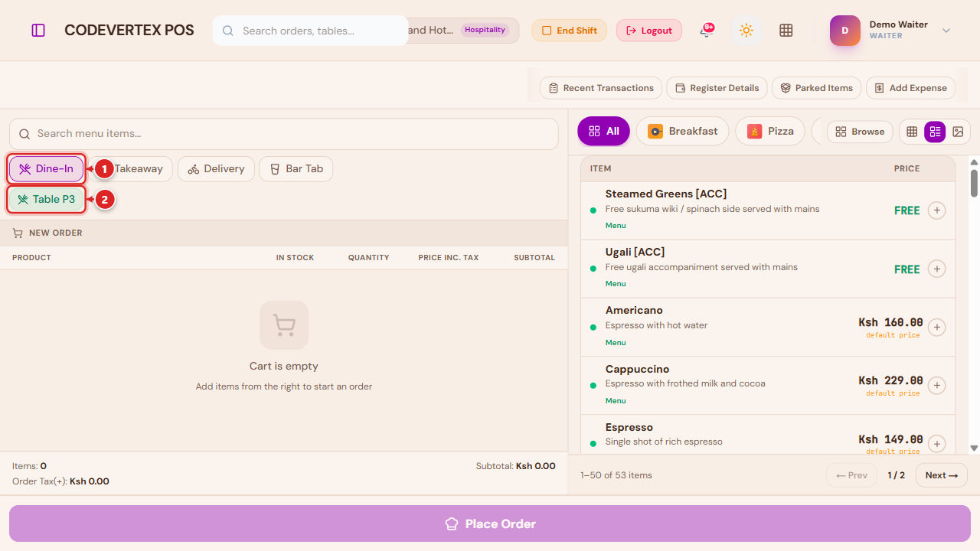The width and height of the screenshot is (980, 551).
Task: Click Add Expense
Action: (x=910, y=88)
